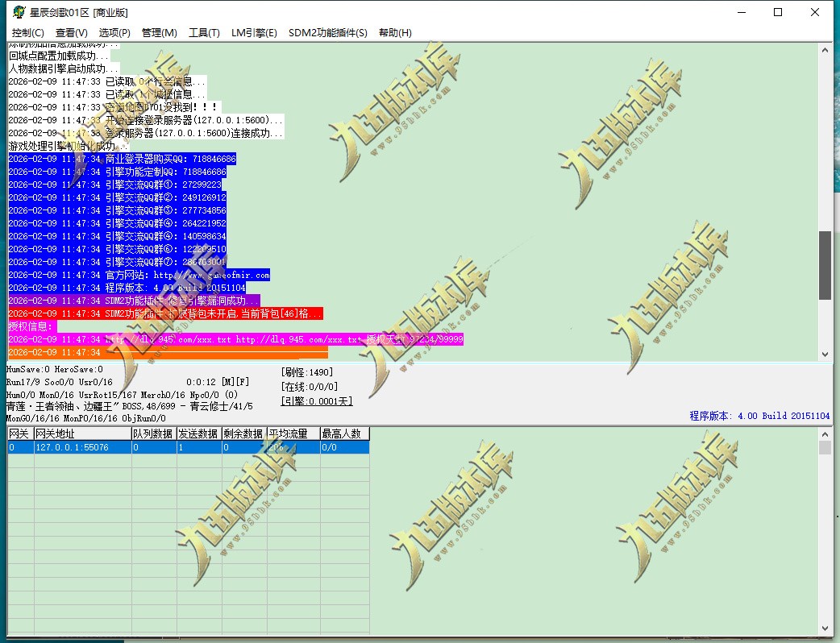Click purple log line 修复引擎漏洞成功

(x=135, y=301)
